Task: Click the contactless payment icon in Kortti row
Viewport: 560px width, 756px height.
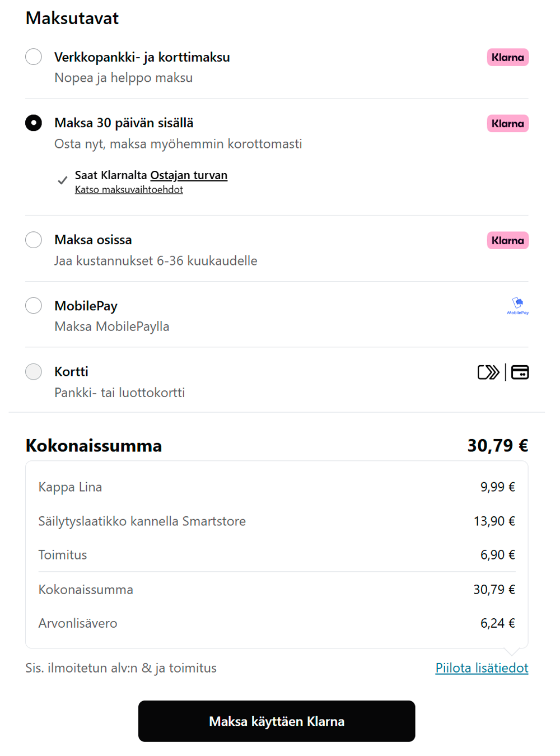Action: 488,372
